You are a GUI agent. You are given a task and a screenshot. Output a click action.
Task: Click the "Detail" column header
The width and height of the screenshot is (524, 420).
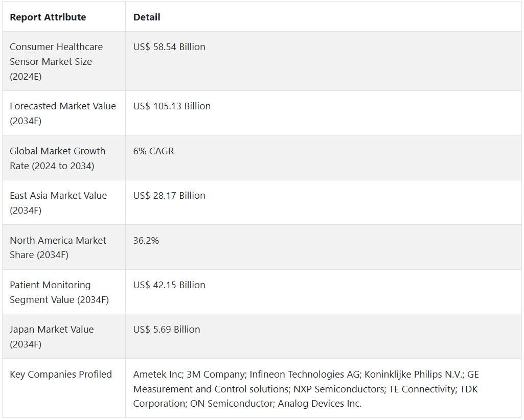(147, 17)
